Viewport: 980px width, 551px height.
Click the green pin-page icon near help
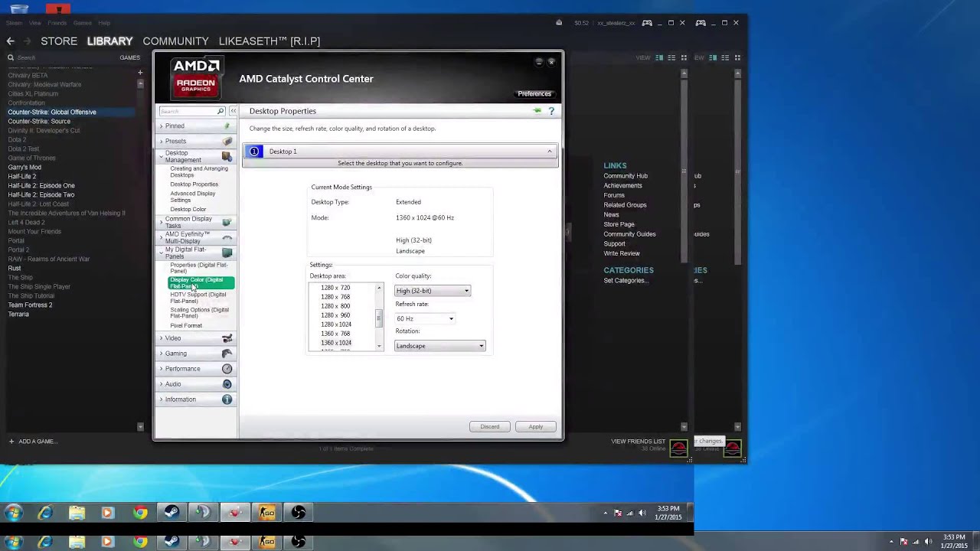click(537, 111)
